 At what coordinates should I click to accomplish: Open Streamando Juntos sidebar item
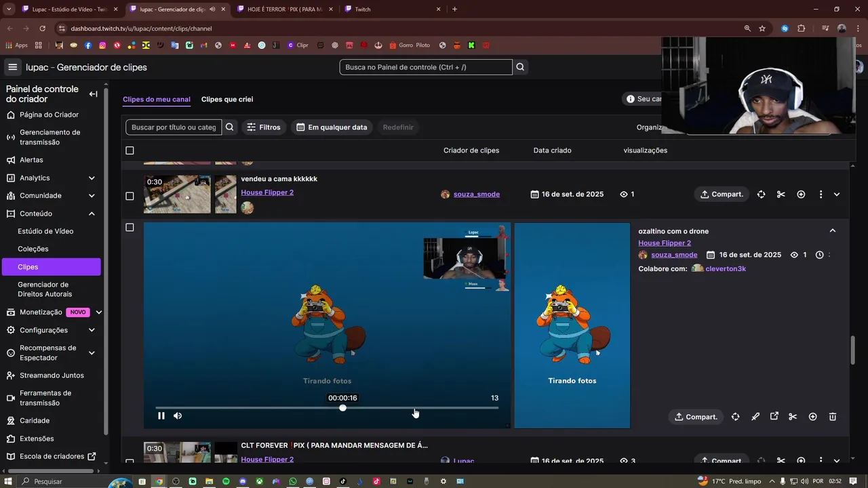pos(51,375)
